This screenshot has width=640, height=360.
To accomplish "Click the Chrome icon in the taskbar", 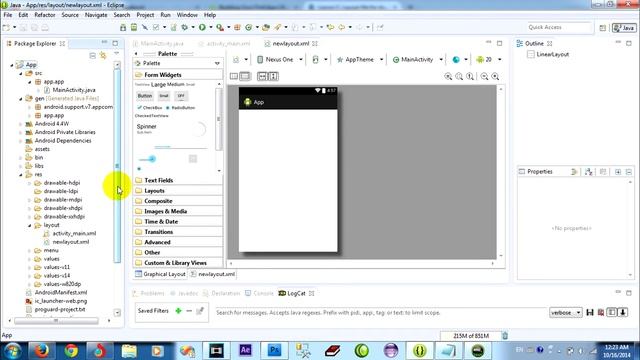I will tap(71, 351).
